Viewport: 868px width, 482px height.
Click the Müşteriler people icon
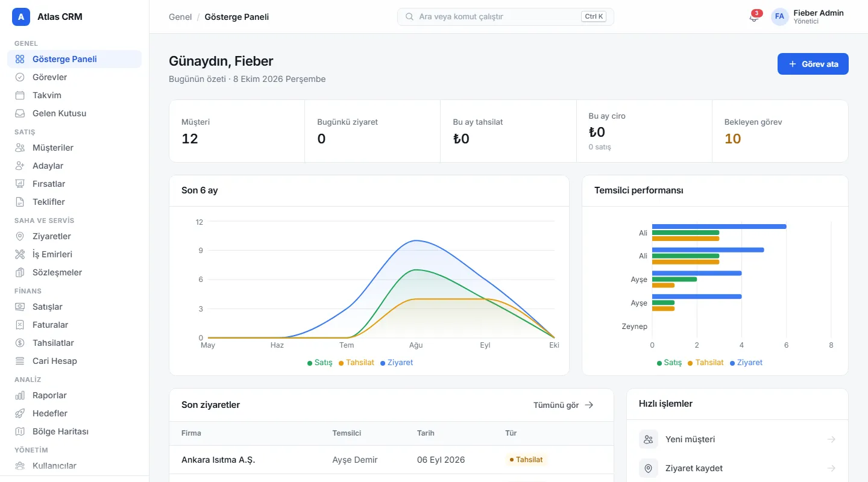[x=20, y=148]
